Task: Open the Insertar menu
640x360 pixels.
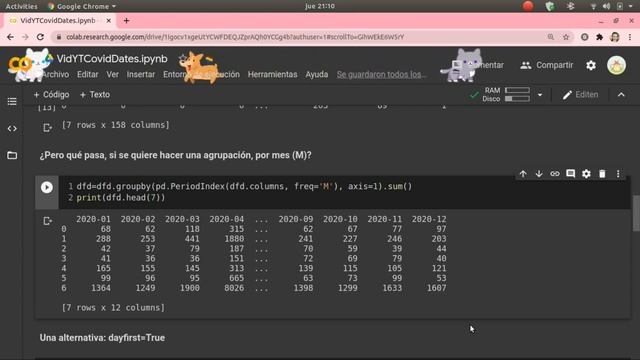Action: click(141, 74)
